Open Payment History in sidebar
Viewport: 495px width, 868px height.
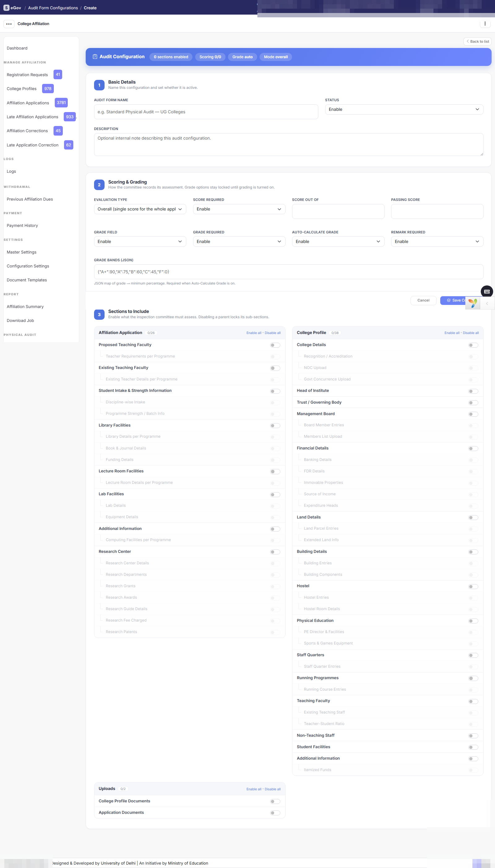coord(22,225)
